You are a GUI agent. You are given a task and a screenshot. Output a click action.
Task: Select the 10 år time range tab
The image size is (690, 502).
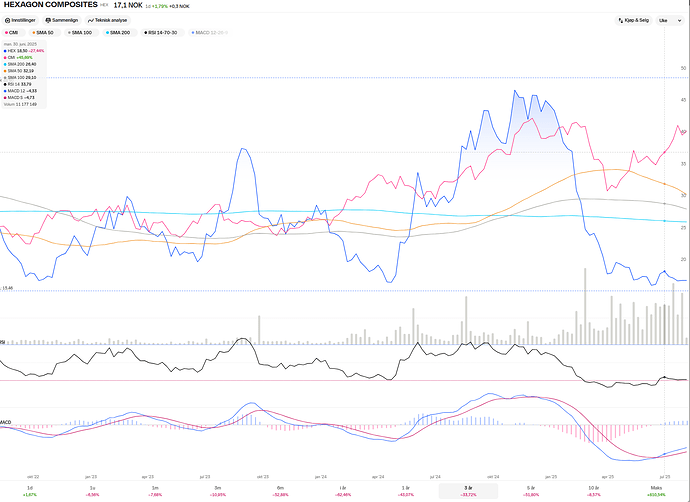pyautogui.click(x=594, y=491)
